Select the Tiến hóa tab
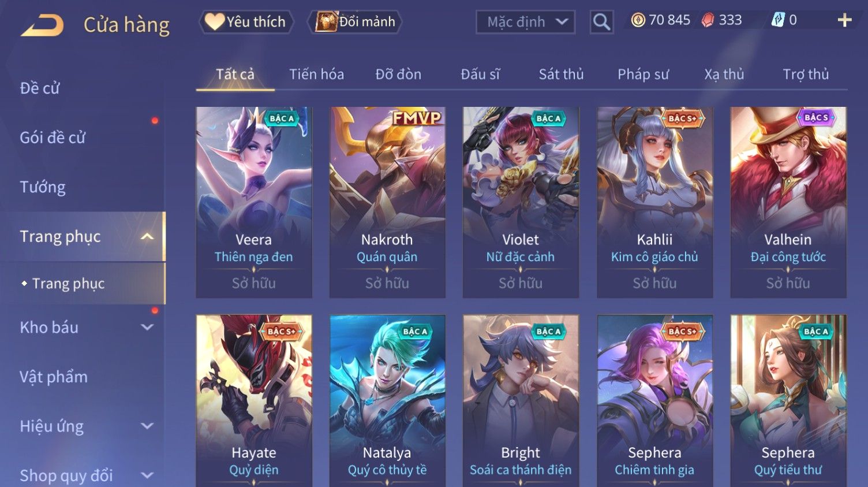This screenshot has height=487, width=868. tap(316, 74)
